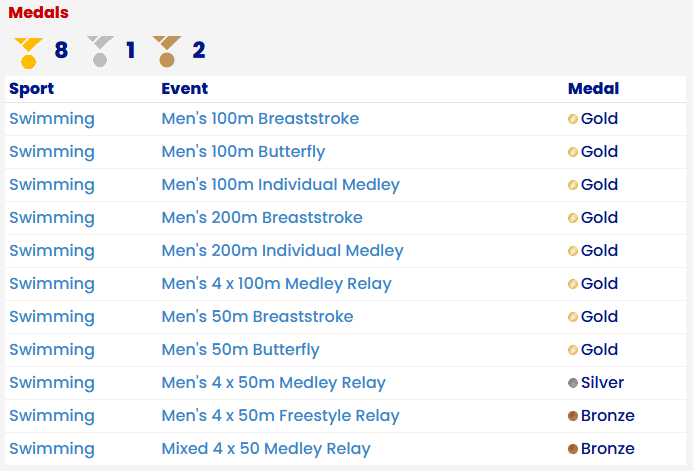The height and width of the screenshot is (471, 693).
Task: Open Men's 4 x 100m Medley Relay link
Action: [x=277, y=284]
